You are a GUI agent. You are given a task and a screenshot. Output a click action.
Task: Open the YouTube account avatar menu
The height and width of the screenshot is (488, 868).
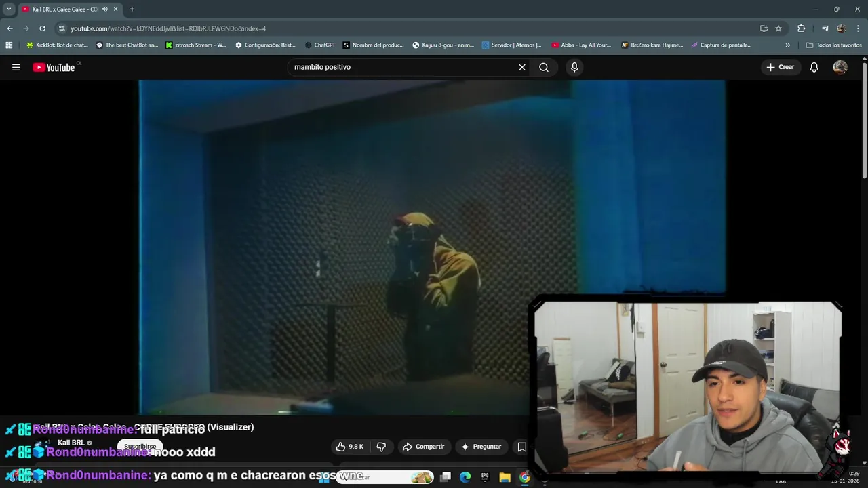tap(840, 67)
